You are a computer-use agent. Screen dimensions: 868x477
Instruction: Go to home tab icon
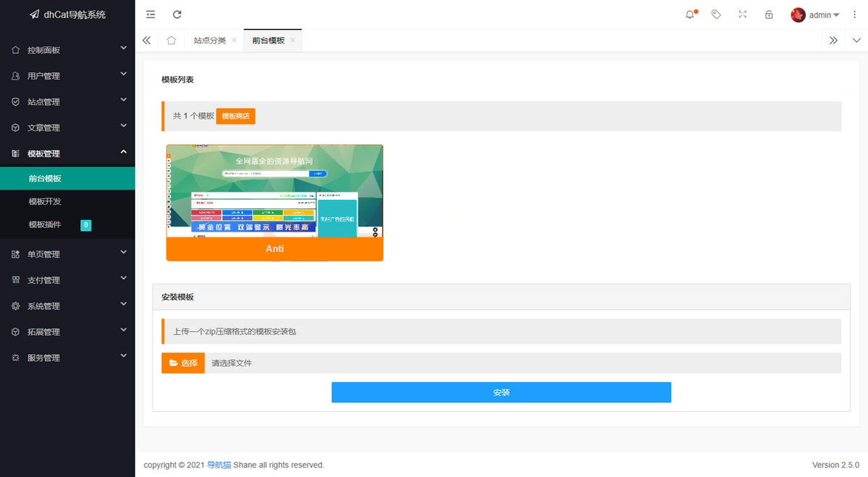(171, 41)
